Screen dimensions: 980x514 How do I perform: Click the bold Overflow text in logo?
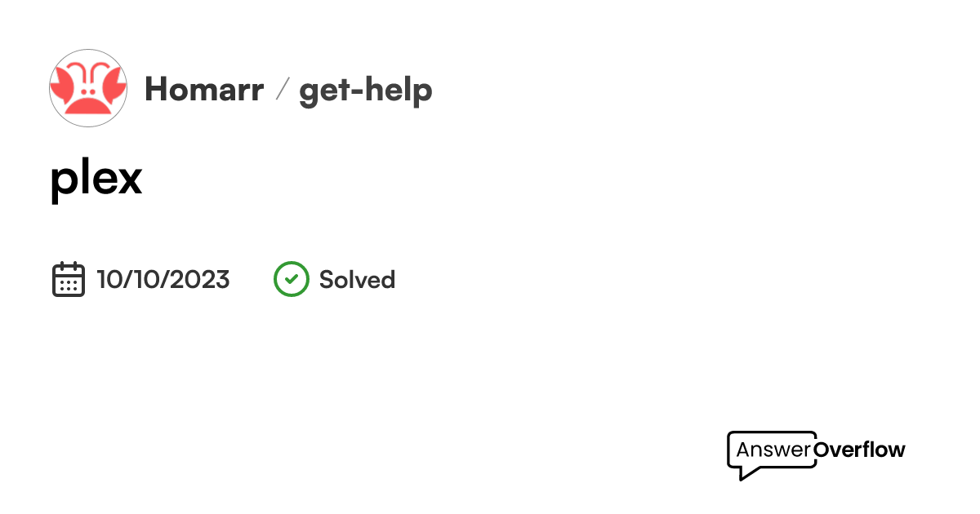[x=860, y=450]
